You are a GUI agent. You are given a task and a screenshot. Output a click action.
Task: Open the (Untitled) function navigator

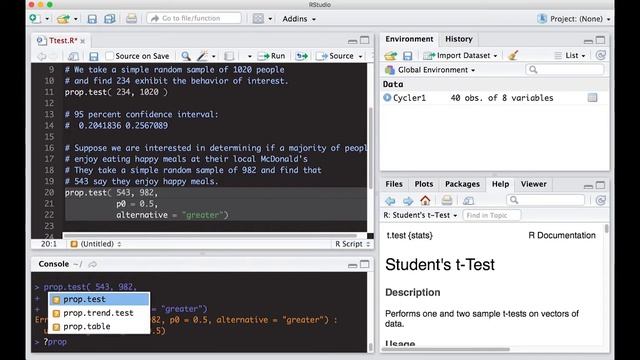click(96, 244)
